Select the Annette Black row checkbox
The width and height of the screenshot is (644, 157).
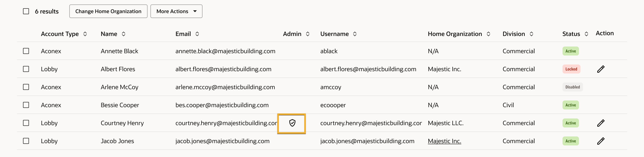click(x=26, y=51)
